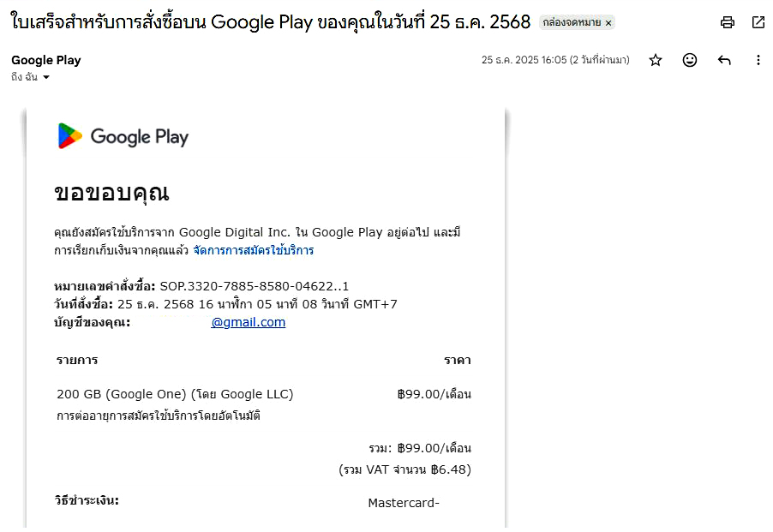Click the @gmail.com account link
The width and height of the screenshot is (773, 532).
point(248,322)
